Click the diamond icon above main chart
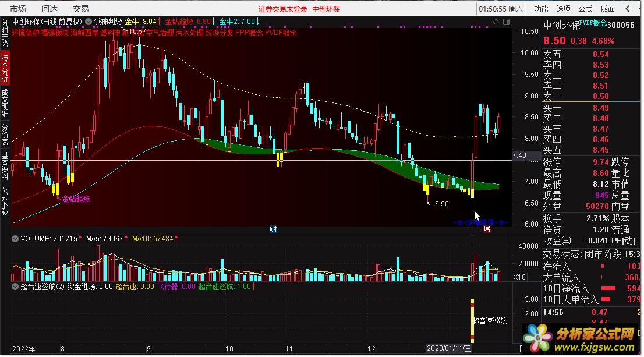 pos(496,22)
